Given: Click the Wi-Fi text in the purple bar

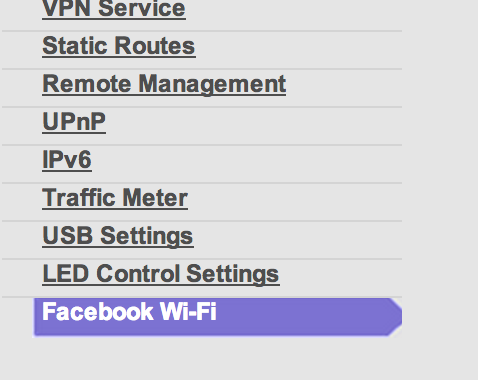Looking at the screenshot, I should [188, 312].
